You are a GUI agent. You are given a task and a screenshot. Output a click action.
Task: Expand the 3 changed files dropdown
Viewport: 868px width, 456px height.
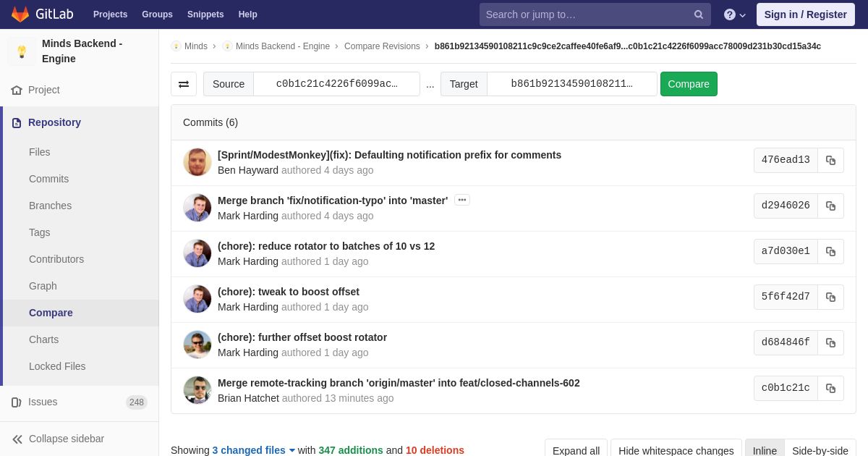tap(254, 450)
